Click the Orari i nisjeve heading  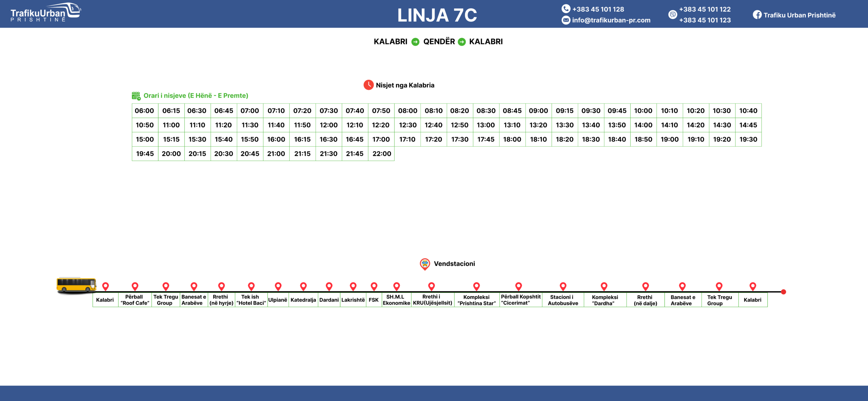[x=196, y=96]
